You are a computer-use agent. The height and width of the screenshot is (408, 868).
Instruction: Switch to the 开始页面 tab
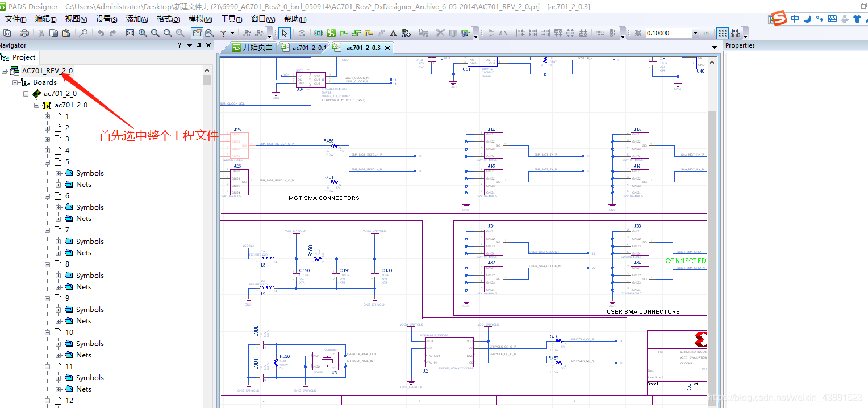click(253, 48)
